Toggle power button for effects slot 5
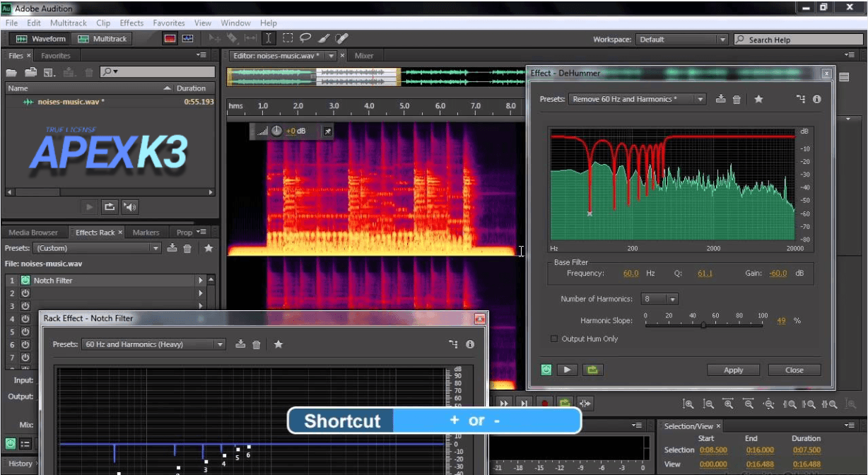The height and width of the screenshot is (475, 868). pos(25,332)
